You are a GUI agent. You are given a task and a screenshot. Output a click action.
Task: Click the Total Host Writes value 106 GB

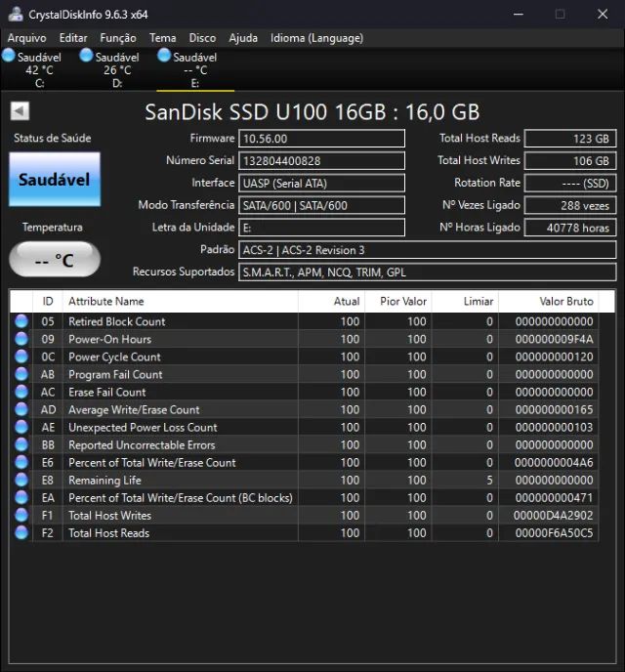570,161
